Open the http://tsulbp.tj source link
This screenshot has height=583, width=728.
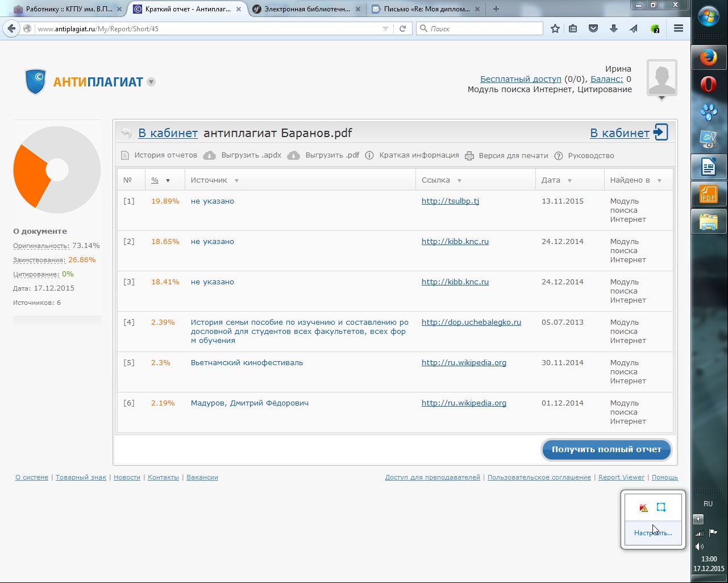pos(450,201)
